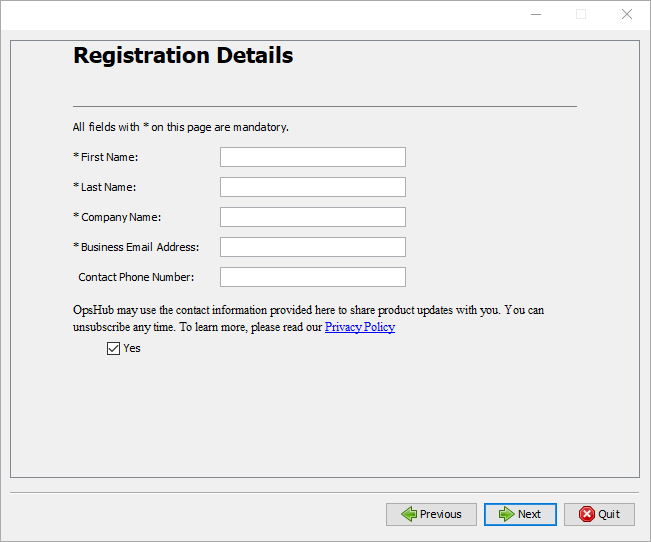Viewport: 651px width, 542px height.
Task: Focus the First Name input field
Action: [x=312, y=157]
